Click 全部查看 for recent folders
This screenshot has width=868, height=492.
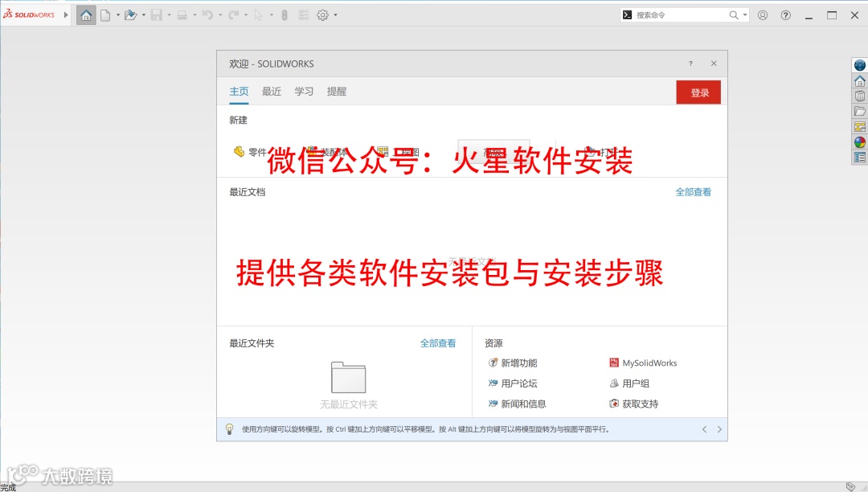438,343
